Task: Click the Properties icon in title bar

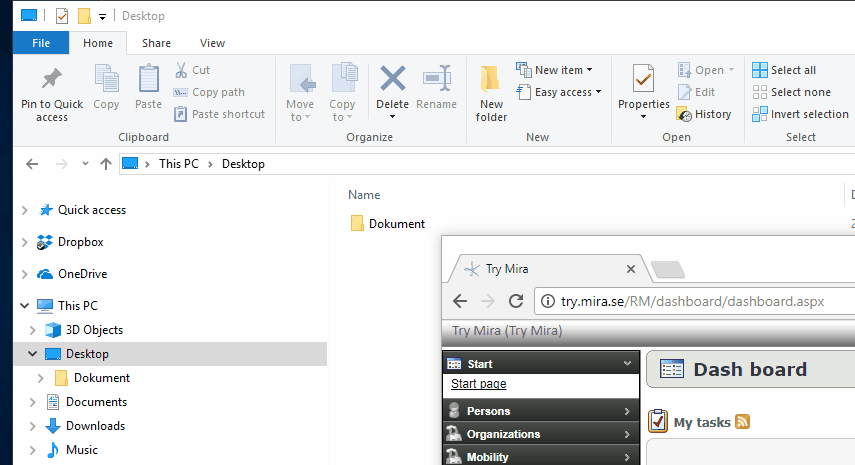Action: click(62, 16)
